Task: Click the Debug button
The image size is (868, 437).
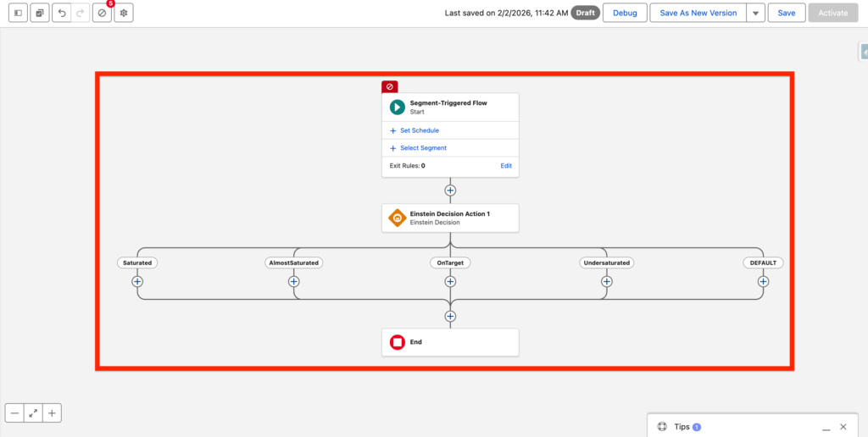Action: pyautogui.click(x=625, y=14)
